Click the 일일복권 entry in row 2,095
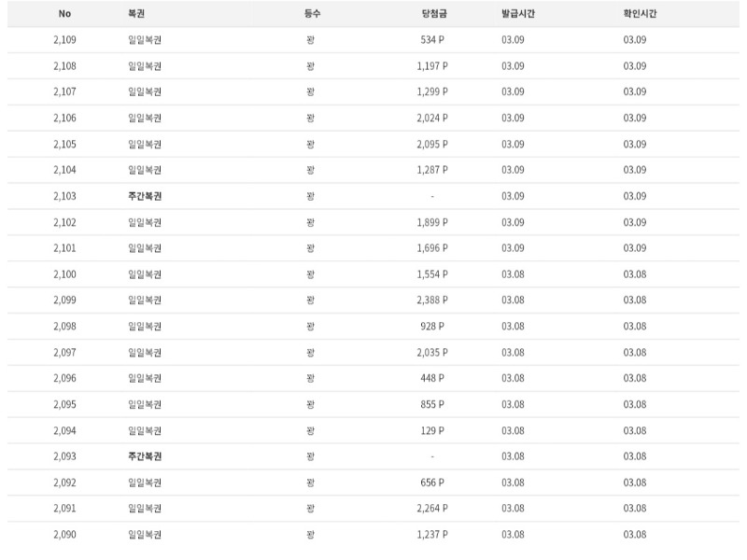The height and width of the screenshot is (560, 747). coord(145,404)
